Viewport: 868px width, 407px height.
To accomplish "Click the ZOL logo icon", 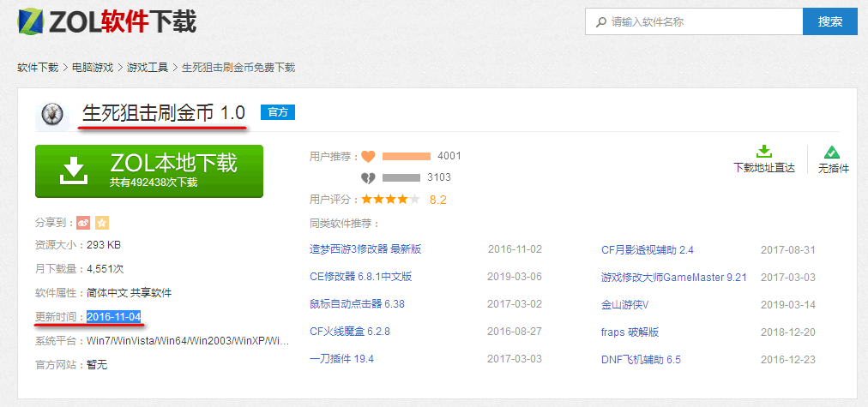I will click(x=32, y=21).
